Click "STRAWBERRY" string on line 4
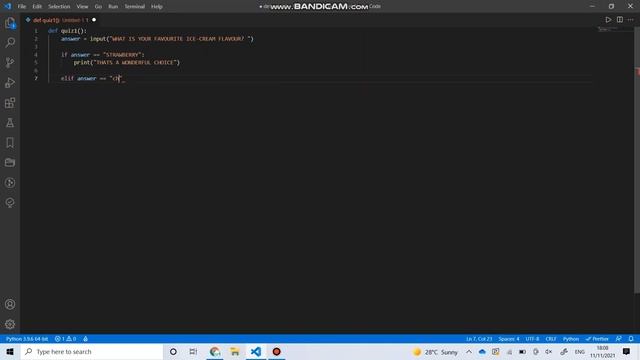This screenshot has height=360, width=640. pyautogui.click(x=122, y=55)
